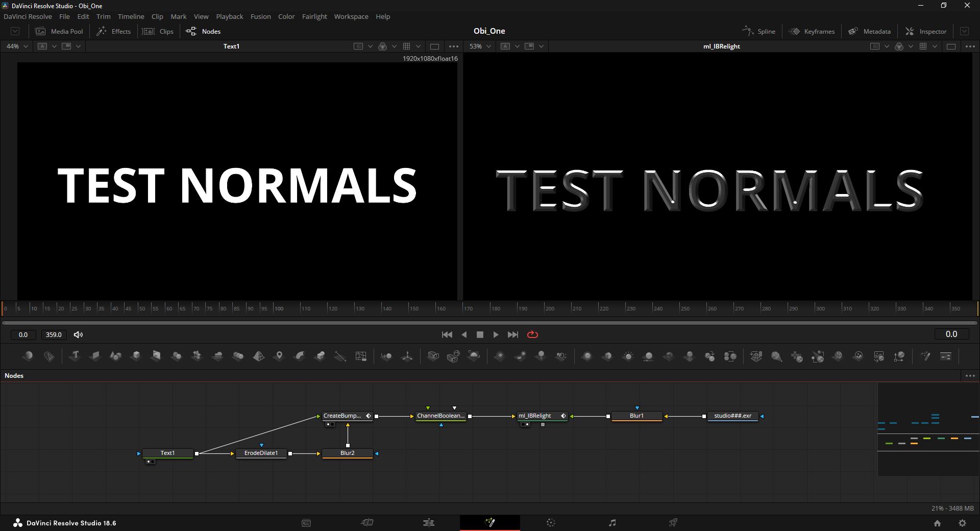Toggle loop playback mode
Screen dimensions: 980x531
(532, 334)
